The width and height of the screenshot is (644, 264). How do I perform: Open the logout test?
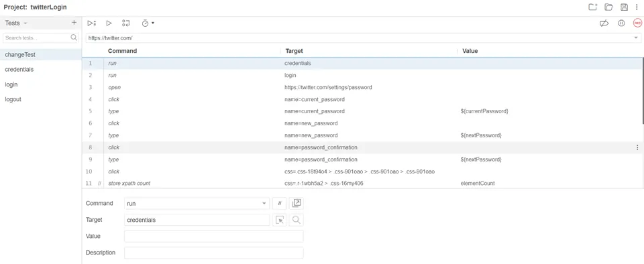[x=13, y=99]
